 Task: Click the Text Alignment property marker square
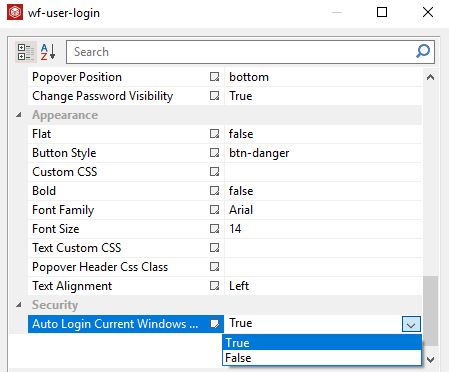coord(214,286)
